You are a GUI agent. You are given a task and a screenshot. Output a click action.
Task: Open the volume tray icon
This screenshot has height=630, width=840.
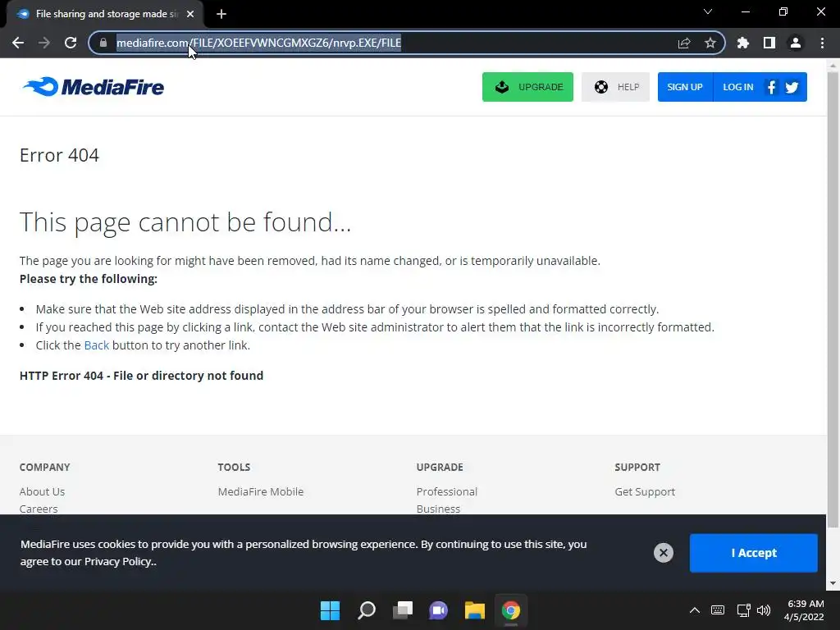(764, 610)
